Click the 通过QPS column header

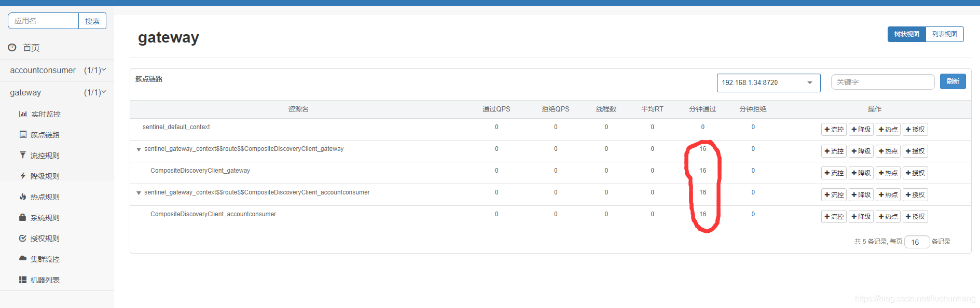pyautogui.click(x=496, y=109)
